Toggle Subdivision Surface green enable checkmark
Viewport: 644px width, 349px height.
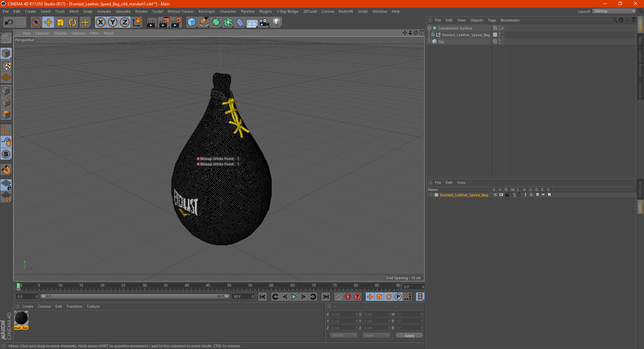click(502, 28)
